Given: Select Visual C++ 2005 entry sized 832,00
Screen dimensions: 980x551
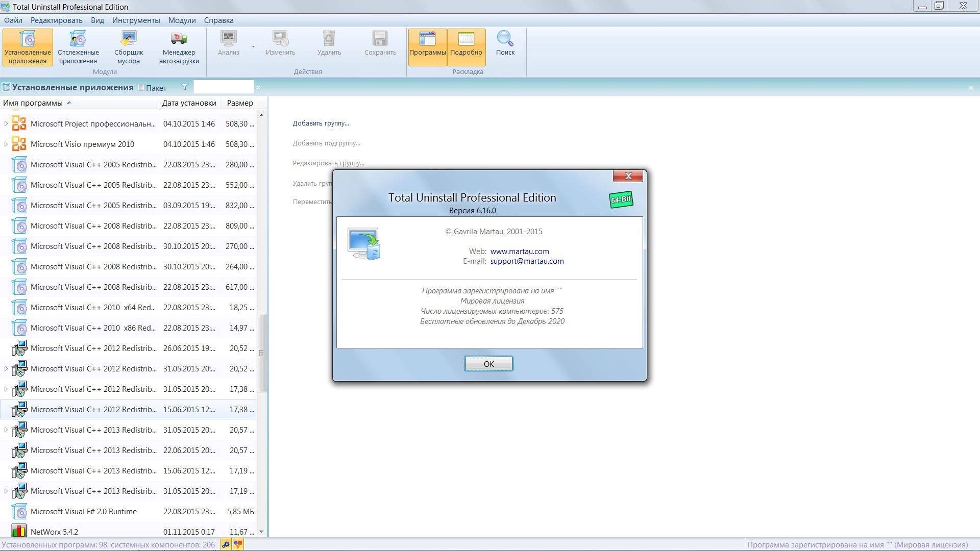Looking at the screenshot, I should 128,205.
